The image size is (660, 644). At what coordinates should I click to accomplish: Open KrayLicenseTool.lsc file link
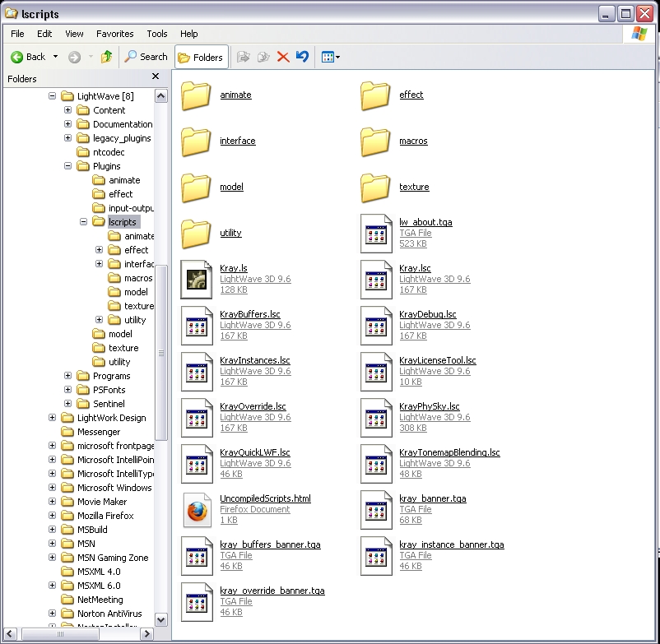(x=437, y=360)
